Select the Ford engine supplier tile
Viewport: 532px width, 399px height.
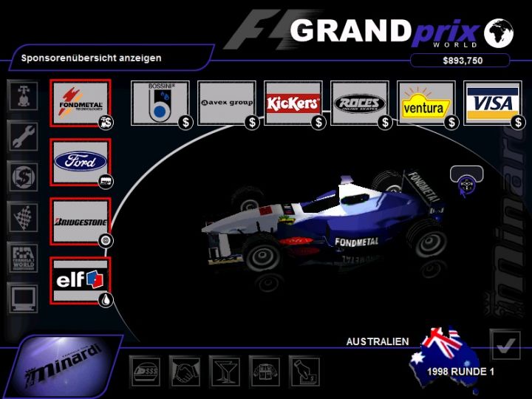[x=80, y=162]
